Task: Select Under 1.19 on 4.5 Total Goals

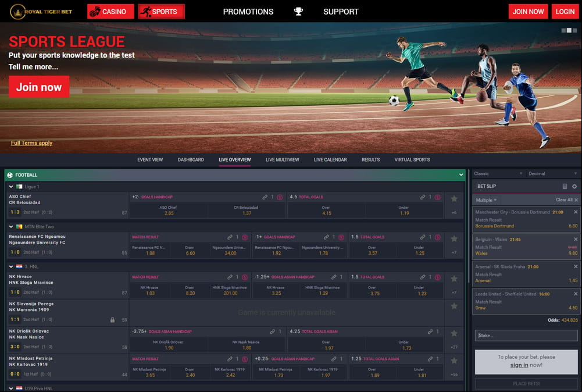Action: click(404, 211)
